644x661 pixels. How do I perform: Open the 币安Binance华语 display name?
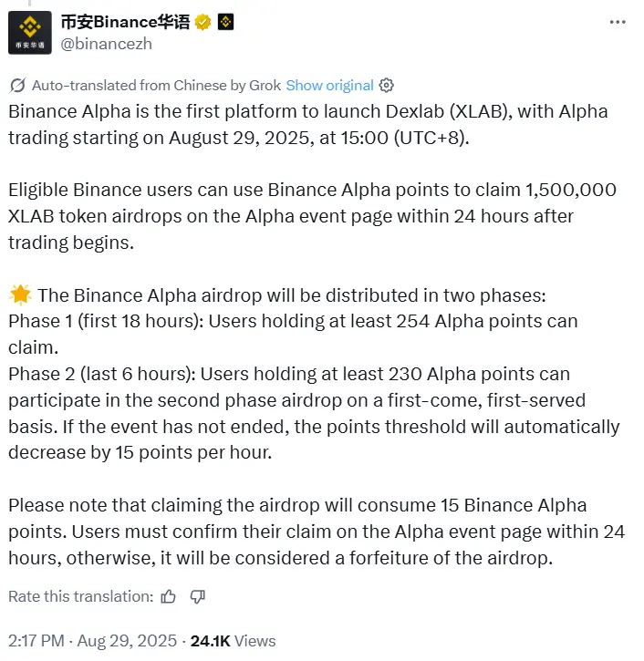(x=125, y=22)
